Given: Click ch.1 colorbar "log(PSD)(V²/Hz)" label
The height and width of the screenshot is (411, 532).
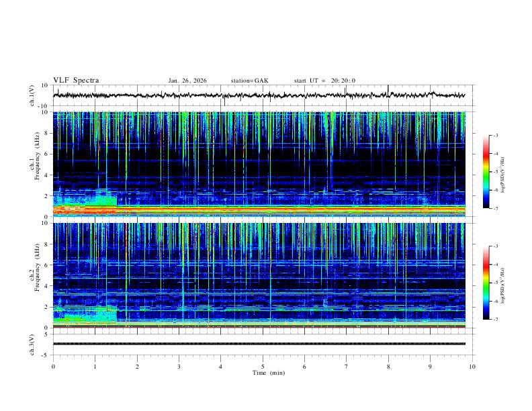Looking at the screenshot, I should (x=503, y=175).
